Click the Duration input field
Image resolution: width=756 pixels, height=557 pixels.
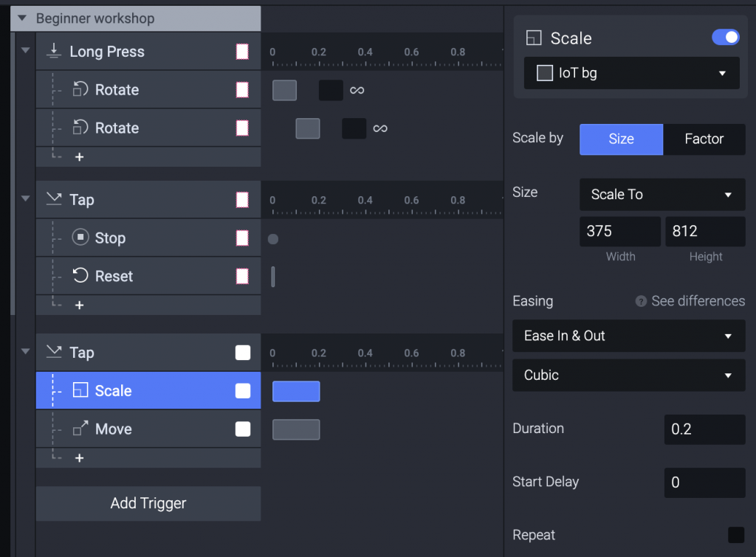(x=704, y=429)
